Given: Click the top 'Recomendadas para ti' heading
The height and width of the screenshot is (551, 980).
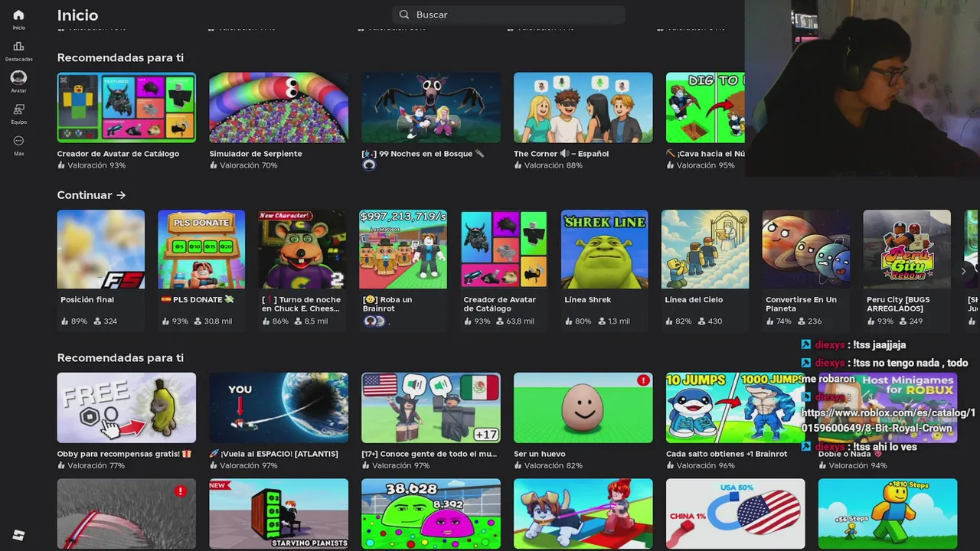Looking at the screenshot, I should click(120, 57).
